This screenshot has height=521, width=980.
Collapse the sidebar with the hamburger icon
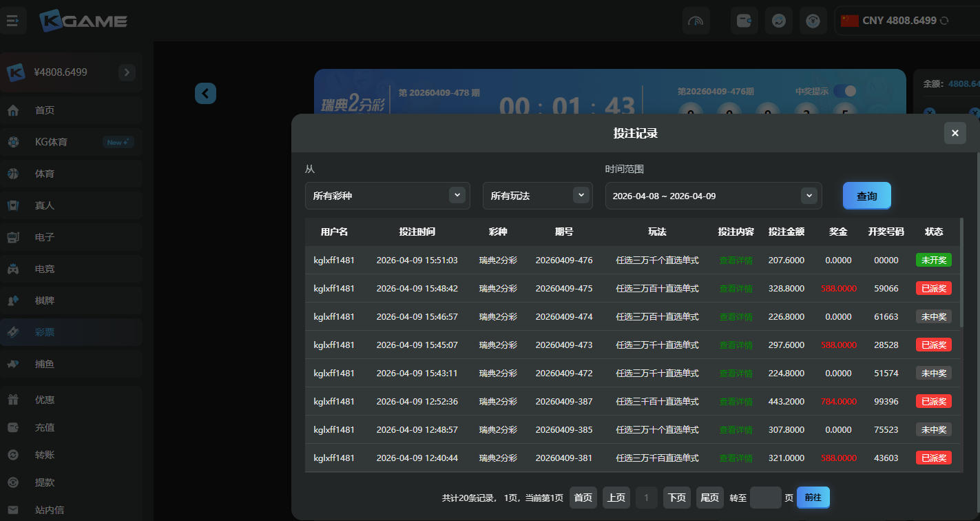click(12, 21)
